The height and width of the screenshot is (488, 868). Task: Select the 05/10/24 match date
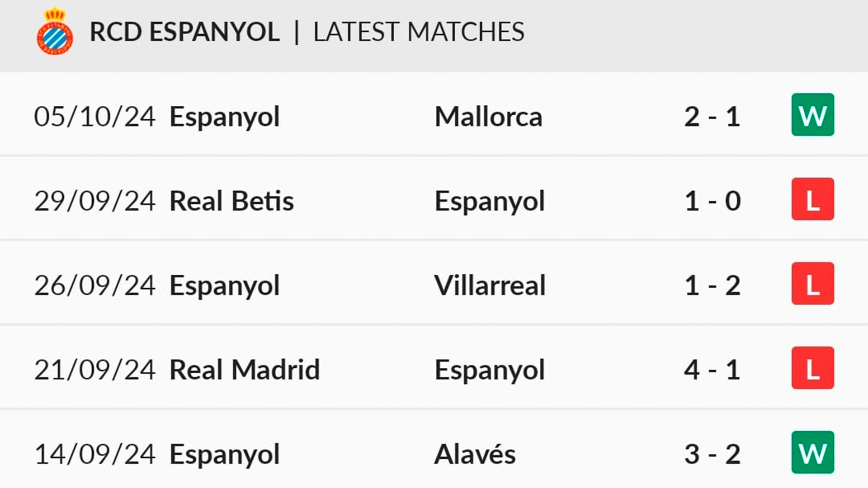(95, 117)
